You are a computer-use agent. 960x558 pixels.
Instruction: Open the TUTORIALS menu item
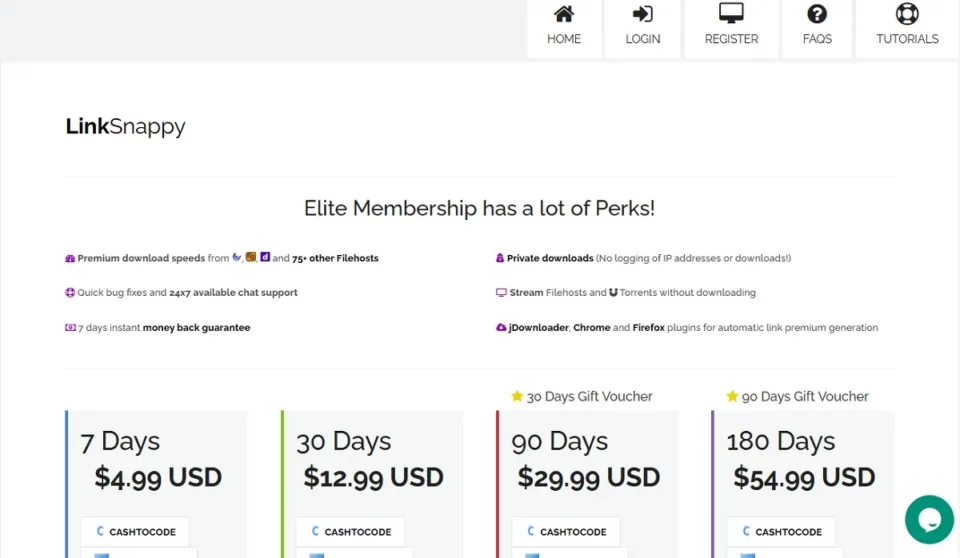coord(907,39)
